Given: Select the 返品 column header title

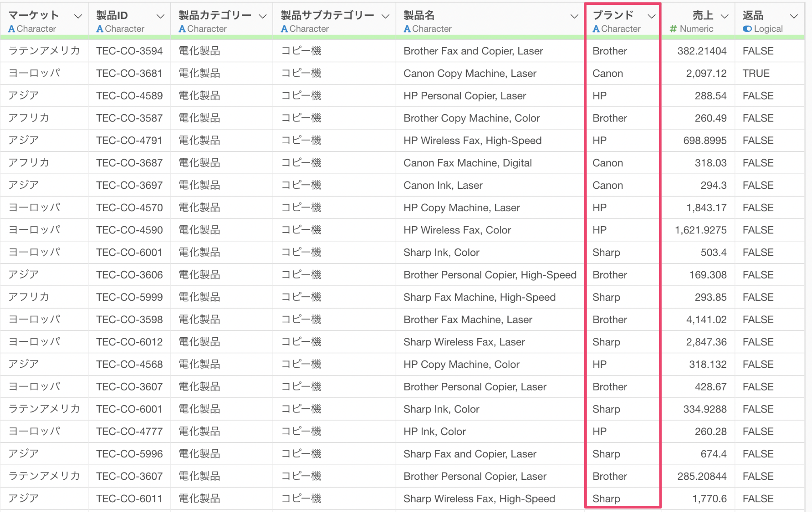Looking at the screenshot, I should coord(753,16).
